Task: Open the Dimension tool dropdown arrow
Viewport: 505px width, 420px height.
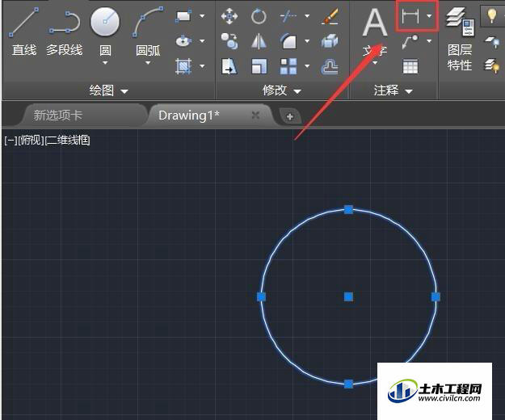Action: pos(429,16)
